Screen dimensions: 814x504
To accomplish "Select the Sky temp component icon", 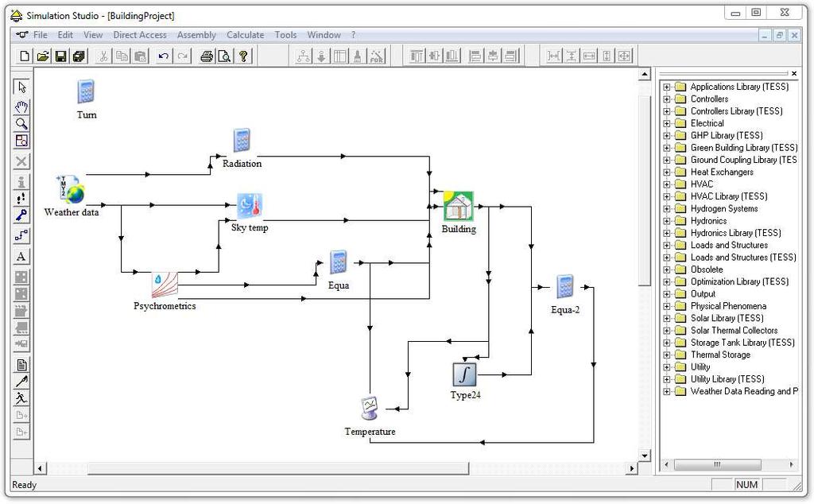I will 250,206.
